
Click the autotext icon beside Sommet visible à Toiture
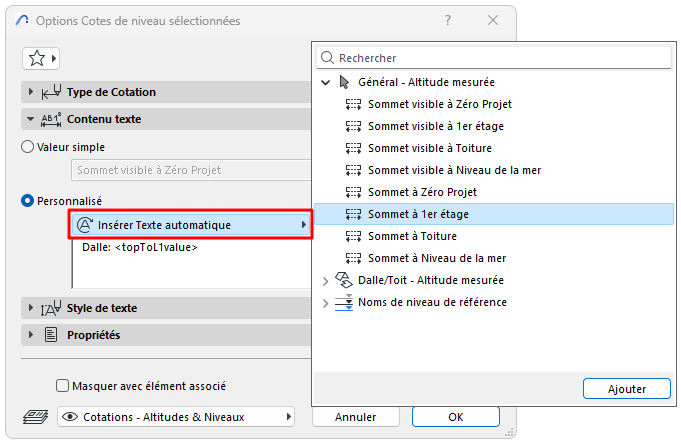click(353, 148)
